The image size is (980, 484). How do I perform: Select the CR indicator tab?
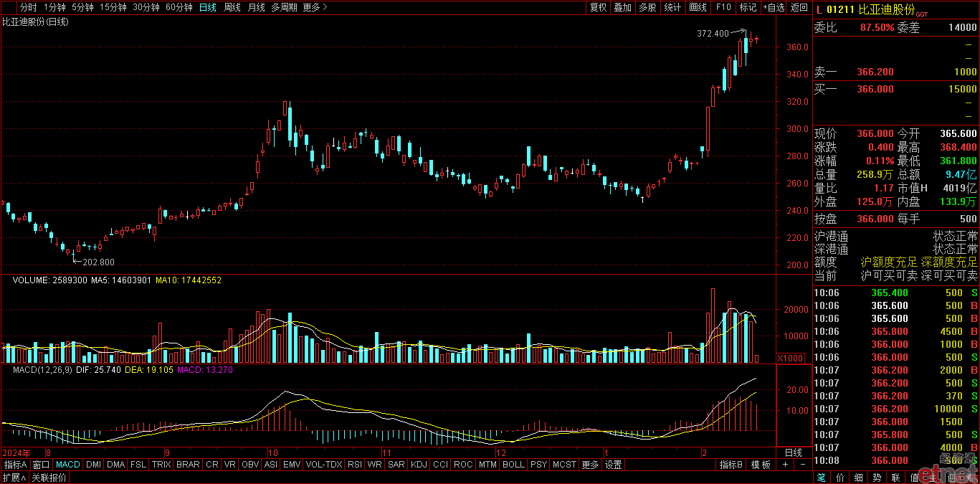(x=212, y=465)
